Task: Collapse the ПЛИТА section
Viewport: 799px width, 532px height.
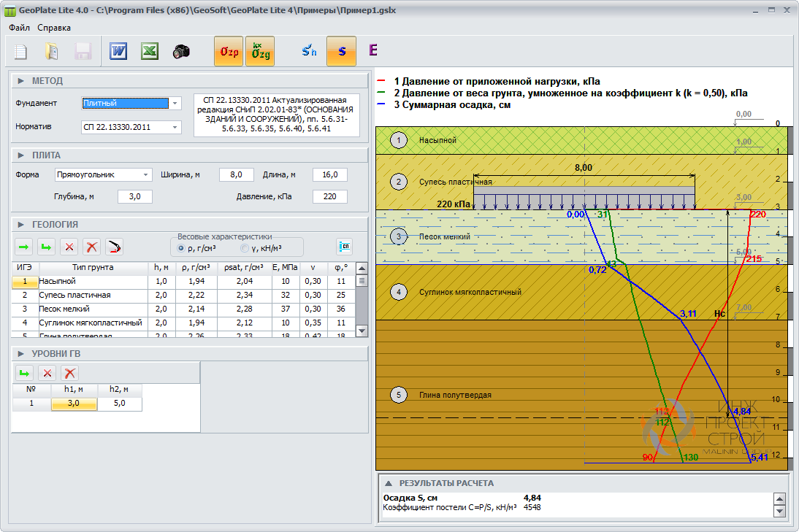Action: [21, 155]
